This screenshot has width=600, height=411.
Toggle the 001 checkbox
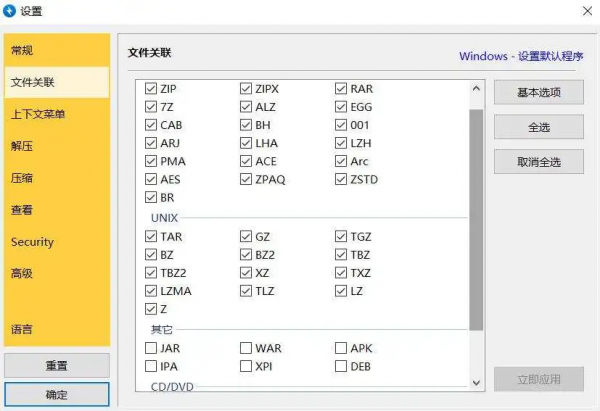pos(341,125)
